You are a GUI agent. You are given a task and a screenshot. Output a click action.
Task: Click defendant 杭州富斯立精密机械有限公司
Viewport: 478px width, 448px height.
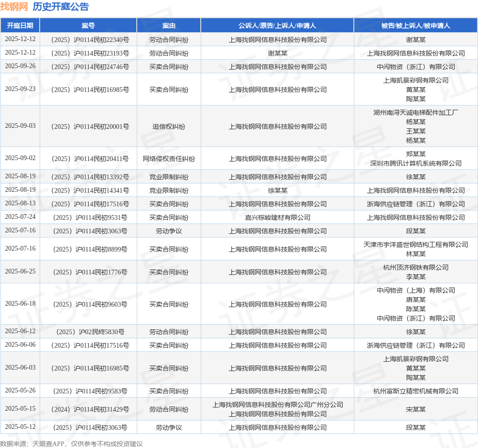[x=416, y=391]
